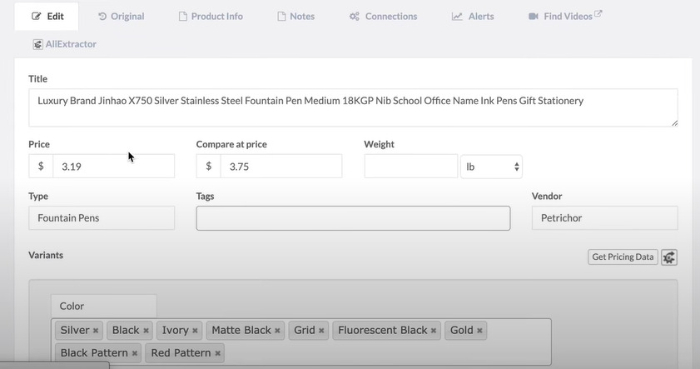Screen dimensions: 700x369
Task: Remove the Gold color tag
Action: [x=479, y=331]
